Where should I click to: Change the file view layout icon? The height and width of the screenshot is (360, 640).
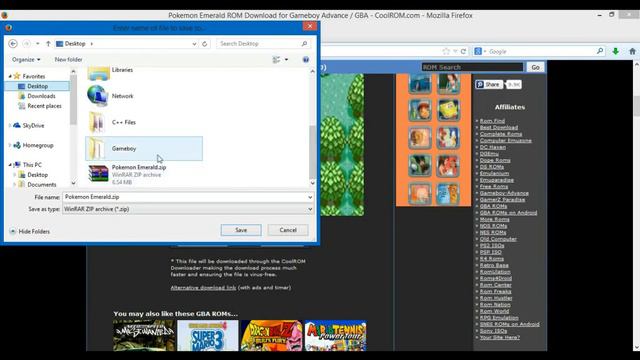(x=276, y=60)
